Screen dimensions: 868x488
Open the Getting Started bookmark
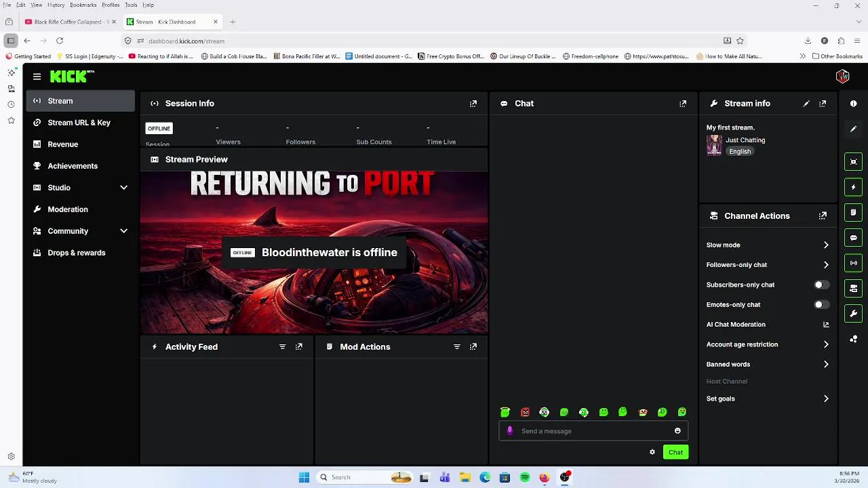tap(28, 56)
